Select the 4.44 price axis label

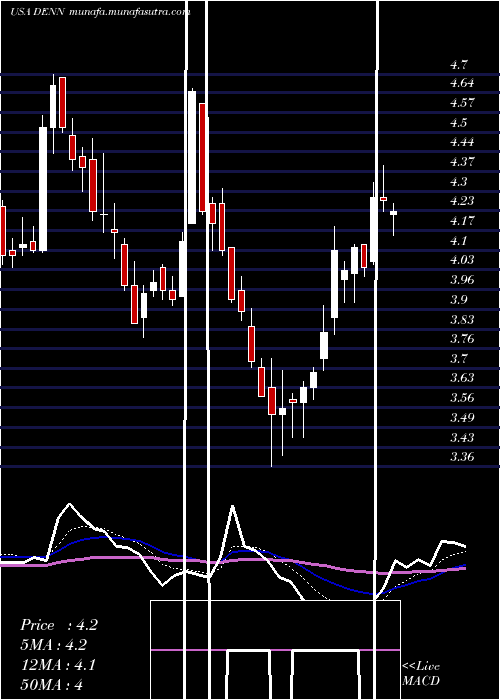click(x=462, y=142)
